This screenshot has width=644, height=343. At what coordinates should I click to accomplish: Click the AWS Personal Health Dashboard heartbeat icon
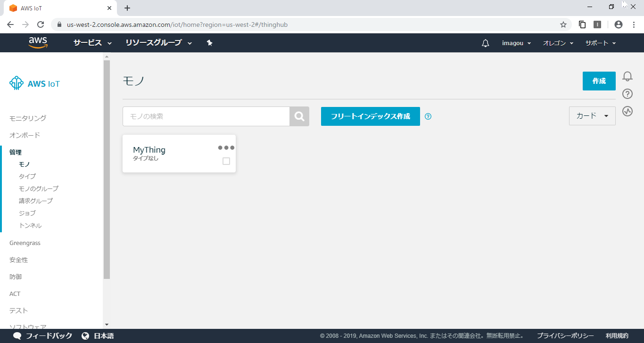(x=627, y=111)
